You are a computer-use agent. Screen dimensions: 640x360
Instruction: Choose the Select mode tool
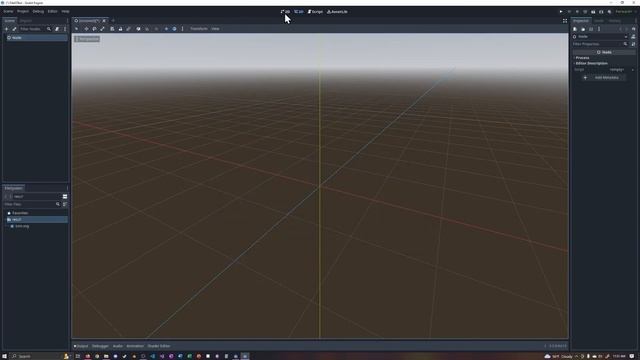(77, 29)
